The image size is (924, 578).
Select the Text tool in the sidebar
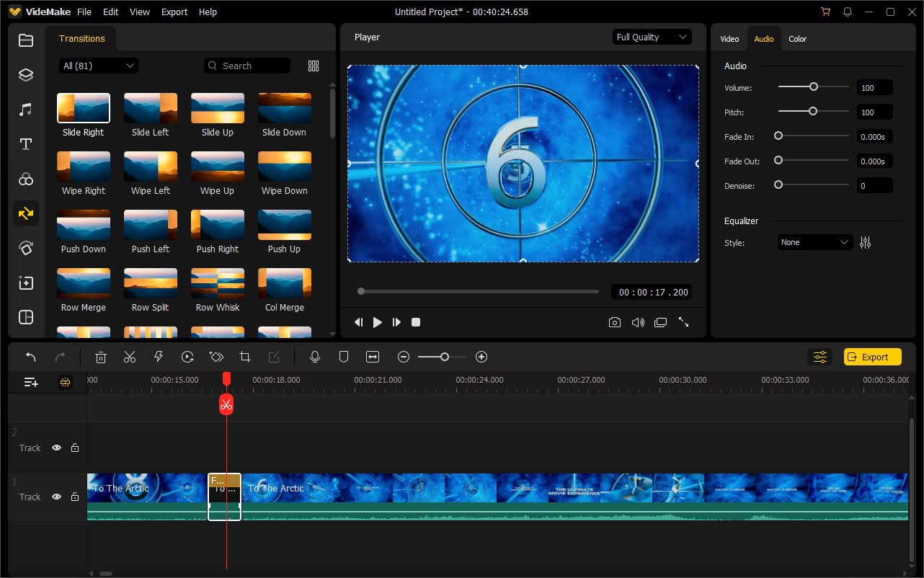pyautogui.click(x=26, y=144)
